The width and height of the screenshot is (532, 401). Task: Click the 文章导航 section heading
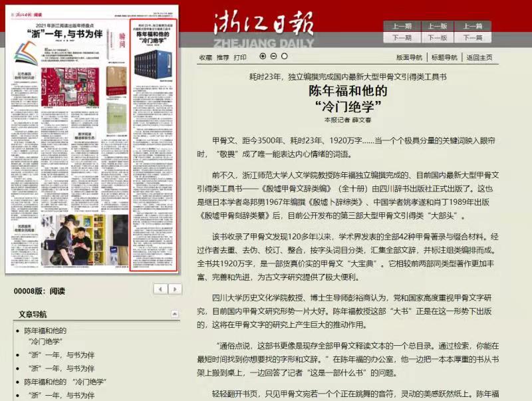click(x=33, y=315)
